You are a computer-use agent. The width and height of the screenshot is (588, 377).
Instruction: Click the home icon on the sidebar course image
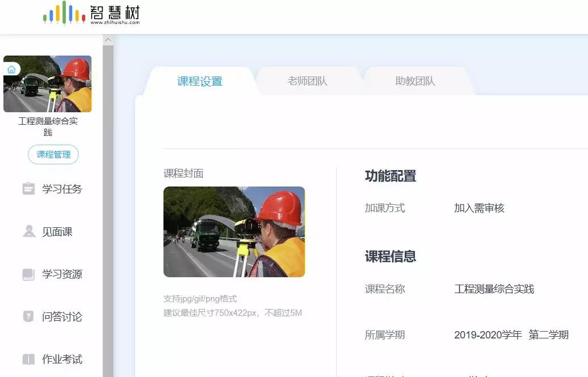click(11, 69)
